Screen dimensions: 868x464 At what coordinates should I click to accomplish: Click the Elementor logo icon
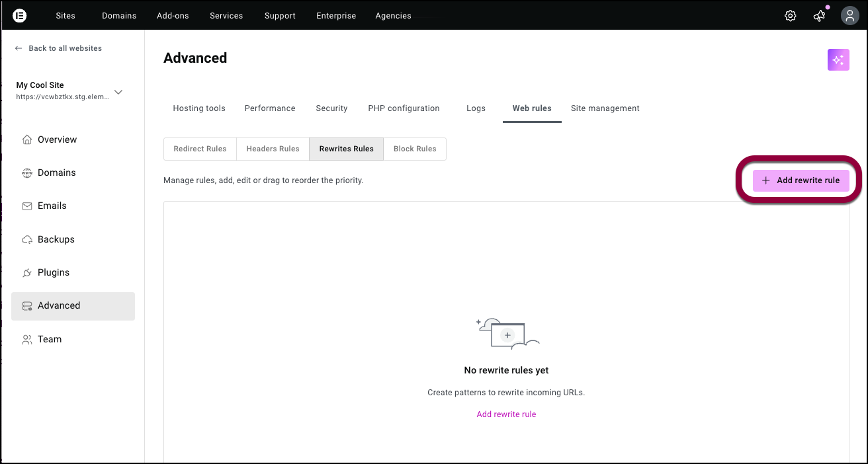click(x=20, y=15)
